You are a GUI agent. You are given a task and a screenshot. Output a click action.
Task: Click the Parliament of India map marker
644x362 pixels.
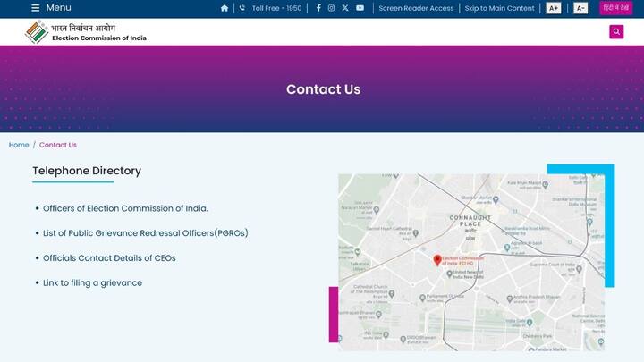click(x=422, y=298)
